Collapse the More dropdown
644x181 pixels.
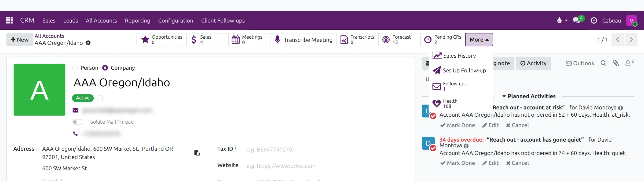tap(479, 40)
